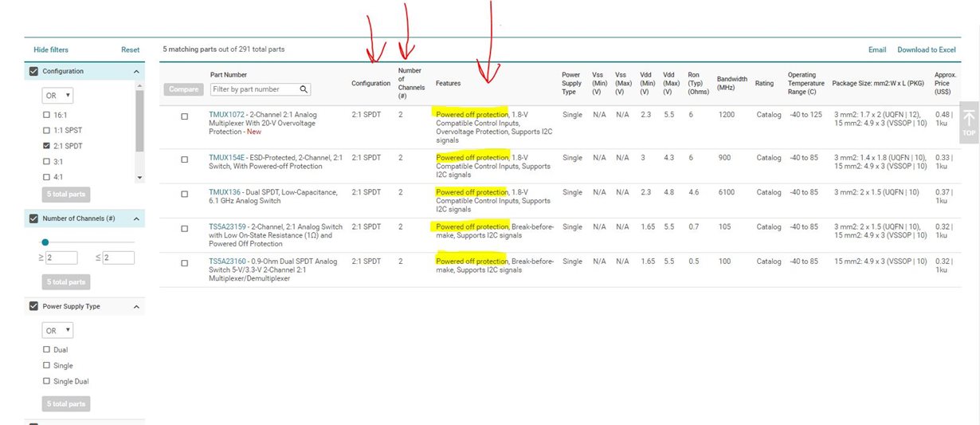This screenshot has width=980, height=425.
Task: Check the 1:1 SPST configuration option
Action: point(46,130)
